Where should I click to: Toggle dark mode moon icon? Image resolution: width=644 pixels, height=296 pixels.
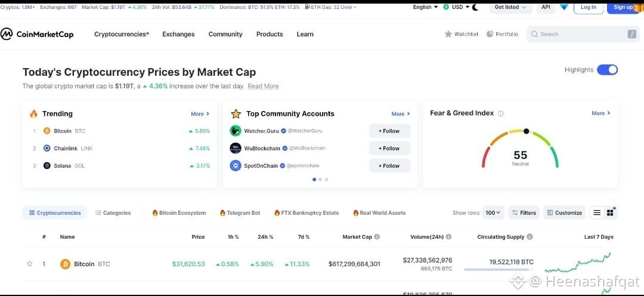point(475,7)
